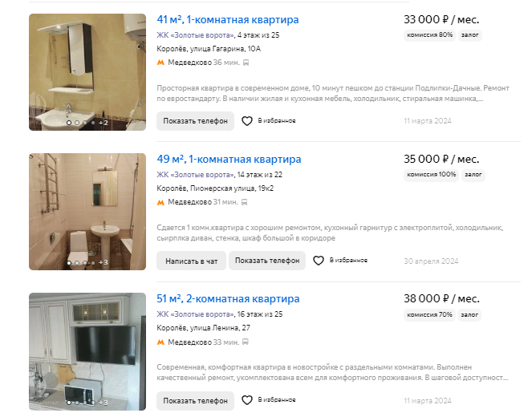Open kitchen photo thumbnail of 51 m² flat
Viewport: 532px width, 417px height.
click(87, 351)
